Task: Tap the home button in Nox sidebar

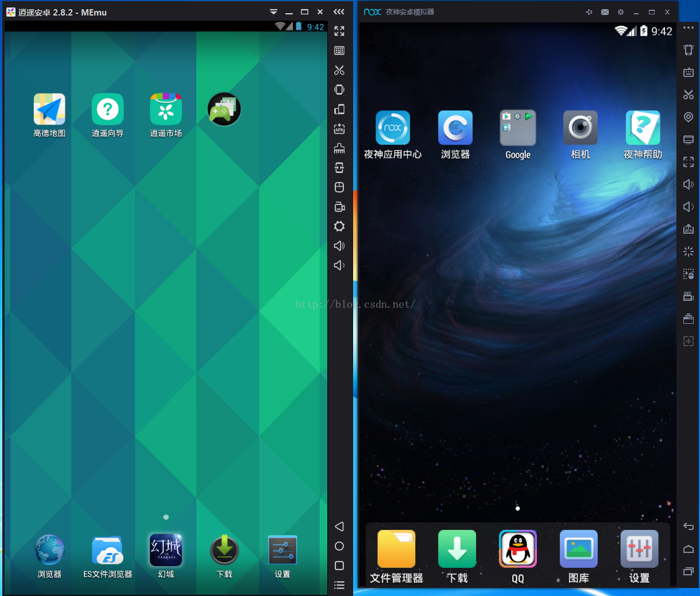Action: (689, 549)
